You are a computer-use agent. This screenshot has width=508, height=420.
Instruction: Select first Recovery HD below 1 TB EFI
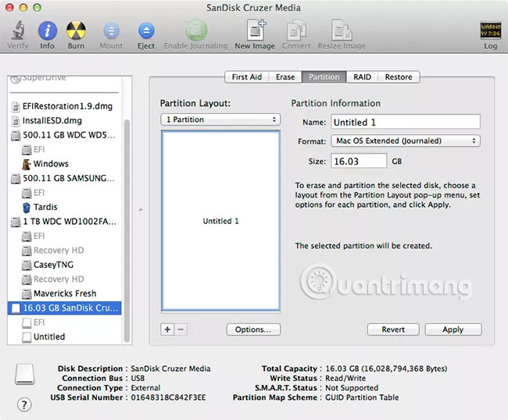click(x=64, y=250)
